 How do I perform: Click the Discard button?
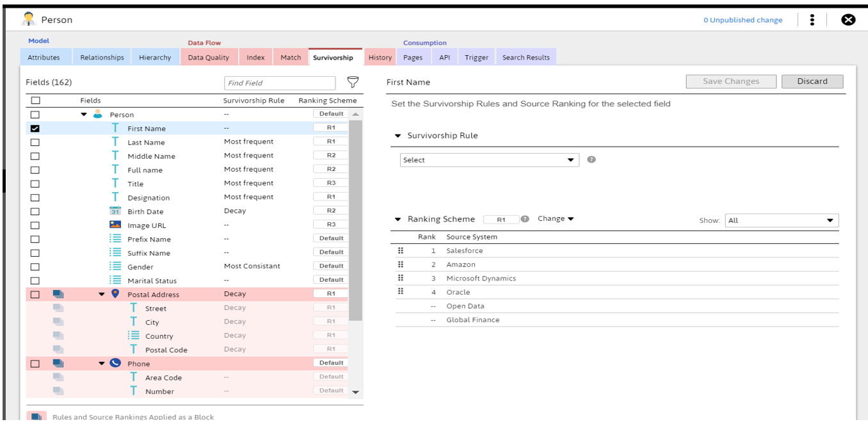812,81
